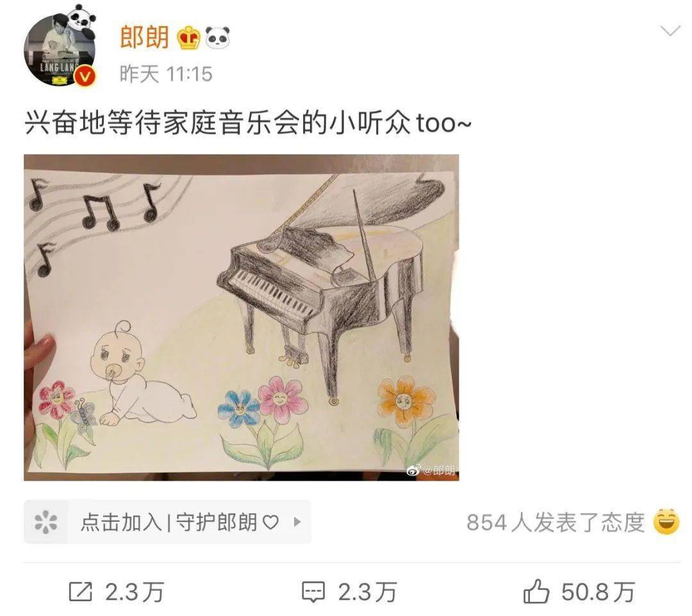The height and width of the screenshot is (616, 692).
Task: Tap the 昨天 11:15 timestamp
Action: [166, 74]
